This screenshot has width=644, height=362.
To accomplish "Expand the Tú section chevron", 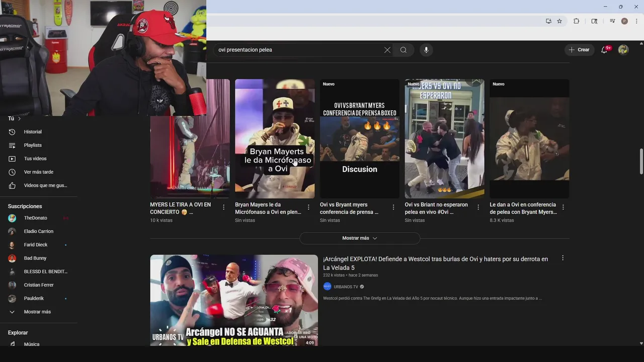I will click(x=19, y=119).
